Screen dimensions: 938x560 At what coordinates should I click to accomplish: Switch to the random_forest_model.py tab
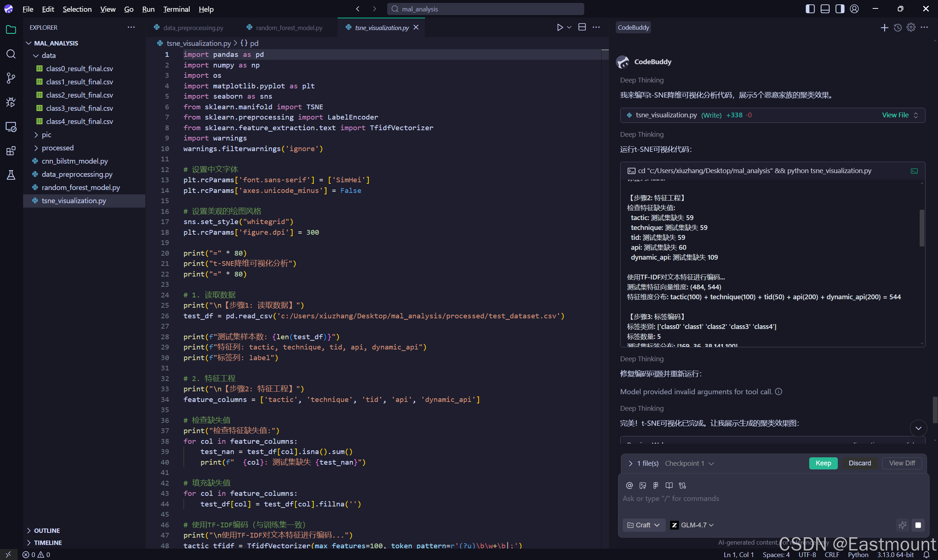[289, 28]
